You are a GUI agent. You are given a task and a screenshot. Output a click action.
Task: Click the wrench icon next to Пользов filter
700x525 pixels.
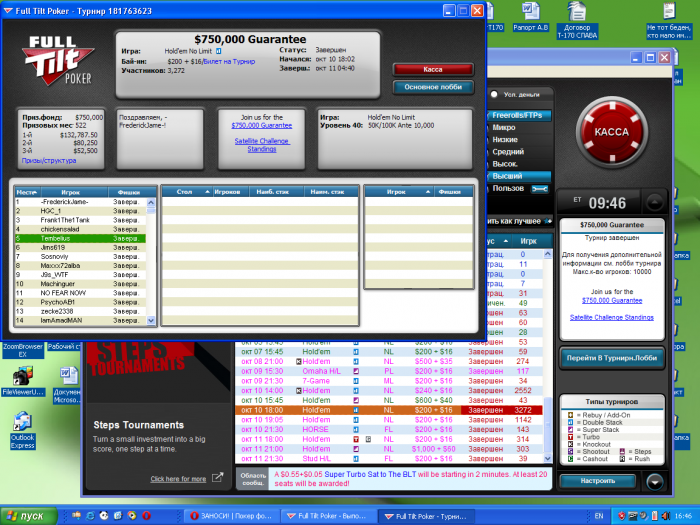click(x=539, y=189)
